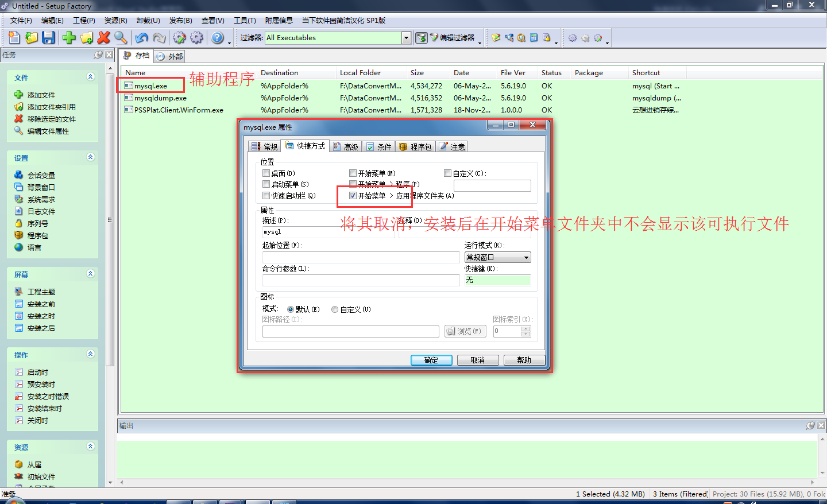Click the Save floppy disk icon

49,38
